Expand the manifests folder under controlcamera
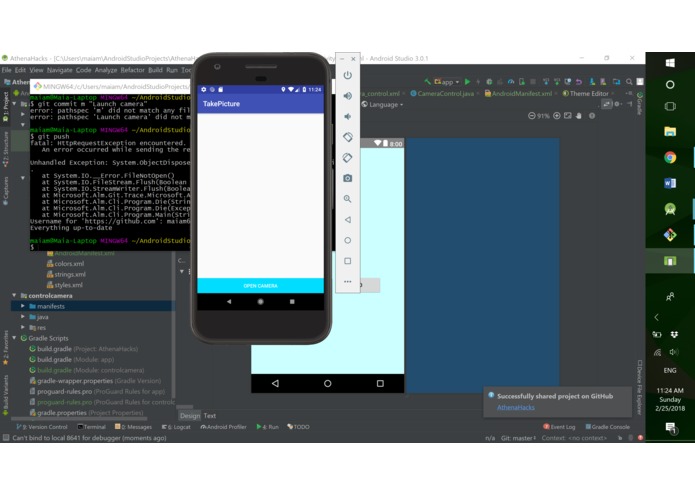This screenshot has height=494, width=695. pyautogui.click(x=23, y=306)
